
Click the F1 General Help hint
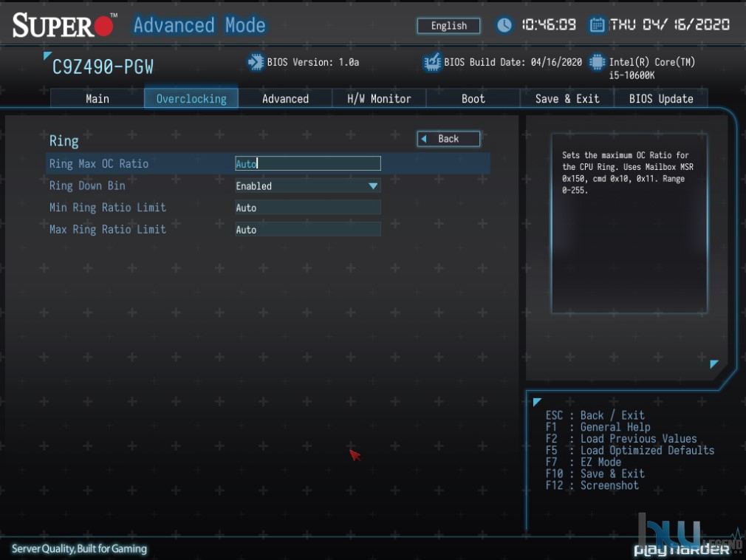598,427
